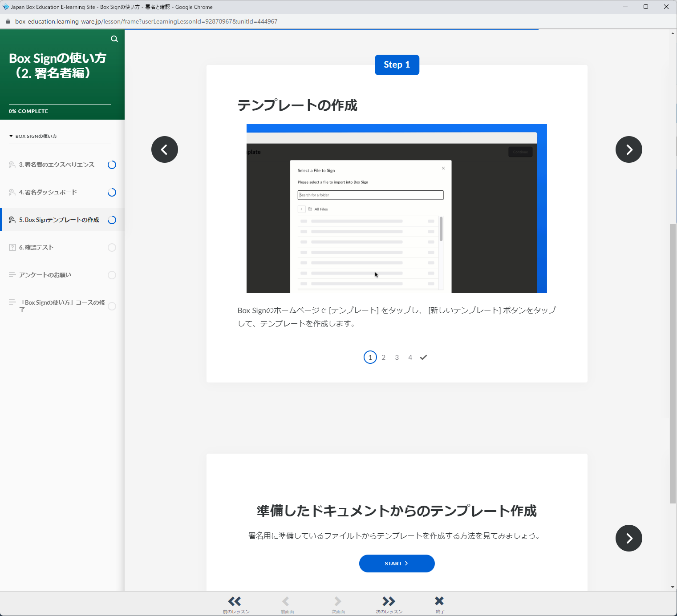Minimize the Chrome window

[625, 7]
